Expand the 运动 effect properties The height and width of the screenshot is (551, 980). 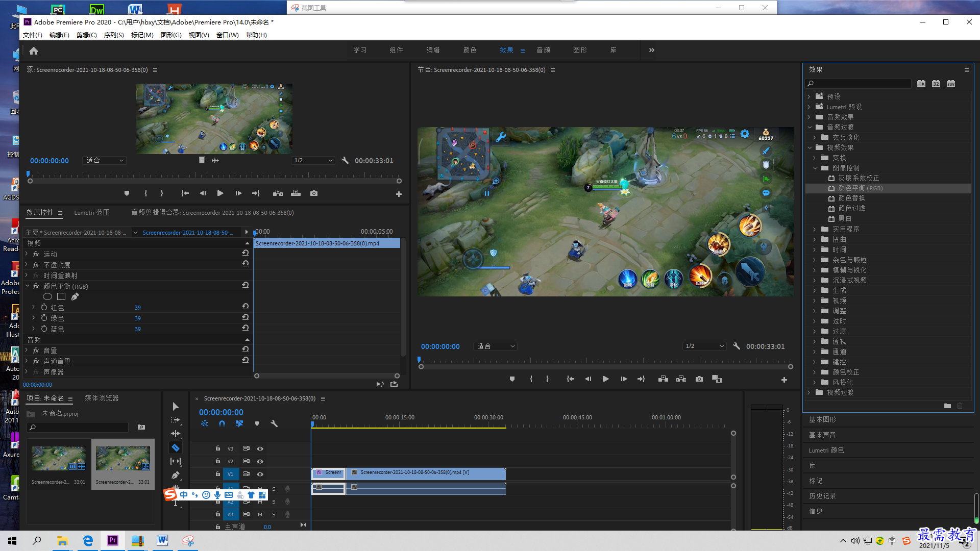[x=27, y=254]
